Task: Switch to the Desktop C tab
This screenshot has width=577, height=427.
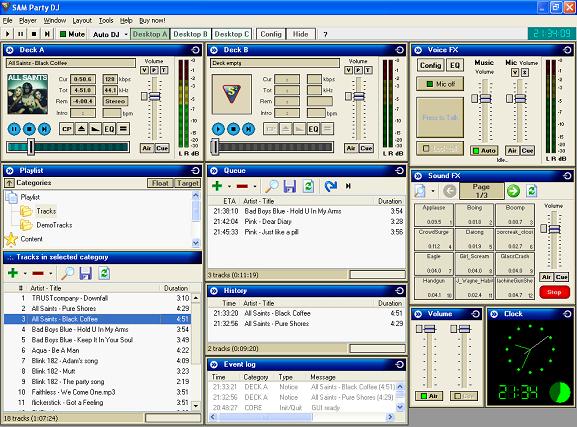Action: (x=232, y=34)
